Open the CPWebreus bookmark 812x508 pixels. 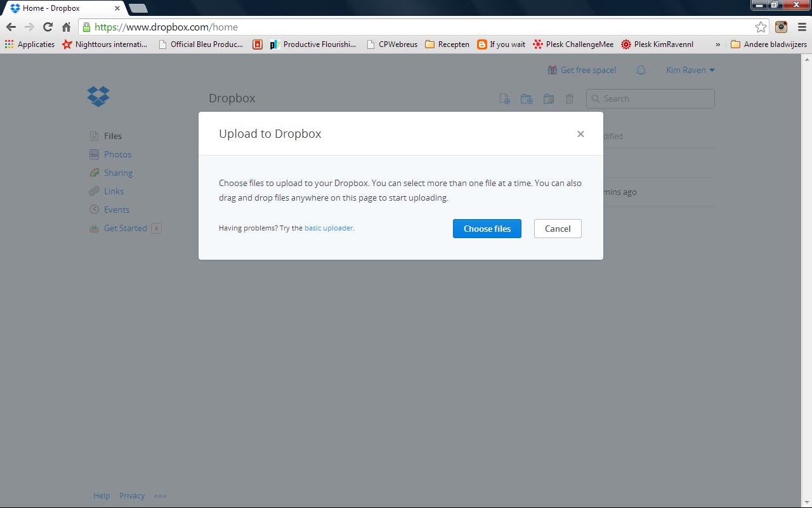tap(392, 44)
